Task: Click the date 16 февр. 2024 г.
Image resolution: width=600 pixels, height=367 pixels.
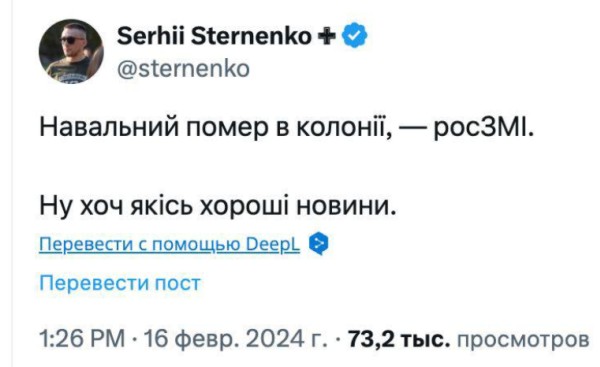Action: point(235,339)
